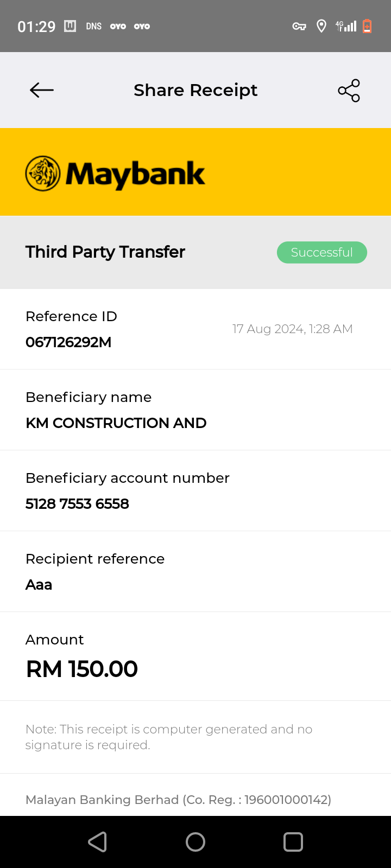The width and height of the screenshot is (391, 868).
Task: Tap the recipient reference Aaa
Action: (x=39, y=585)
